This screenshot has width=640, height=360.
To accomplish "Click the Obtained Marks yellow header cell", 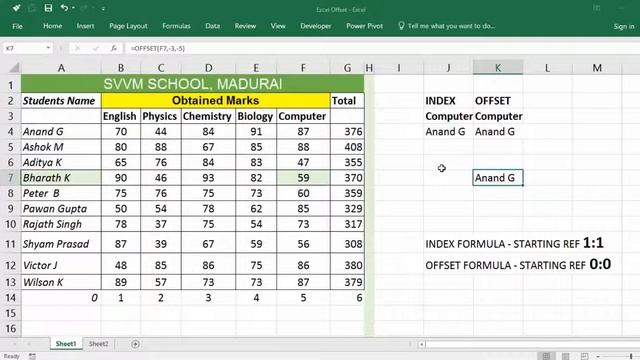I will pos(216,100).
